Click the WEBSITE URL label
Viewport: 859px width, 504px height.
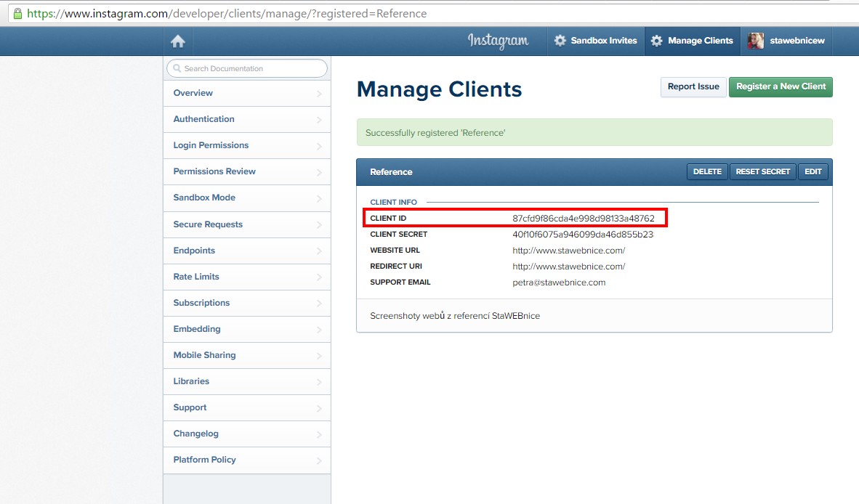395,250
